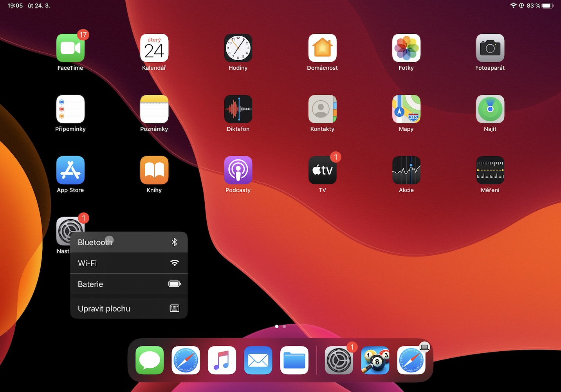
Task: Tap the Wi-Fi status bar icon
Action: (x=514, y=5)
